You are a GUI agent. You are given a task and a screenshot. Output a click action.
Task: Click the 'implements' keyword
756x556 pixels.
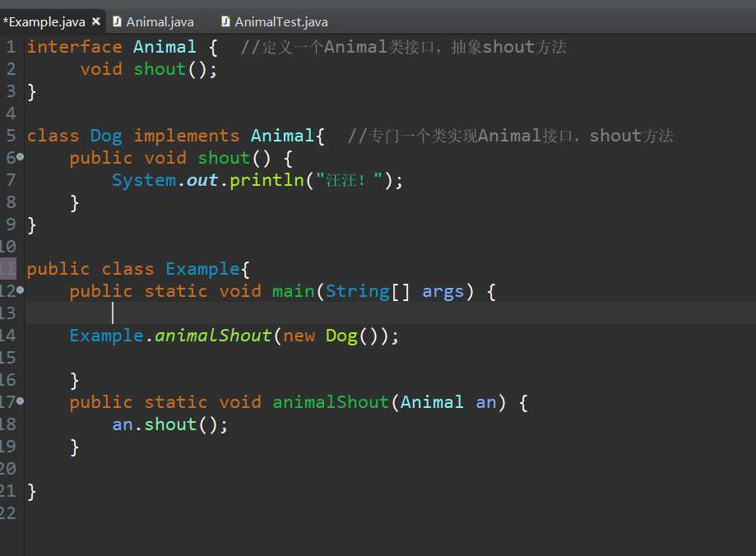[x=186, y=137]
